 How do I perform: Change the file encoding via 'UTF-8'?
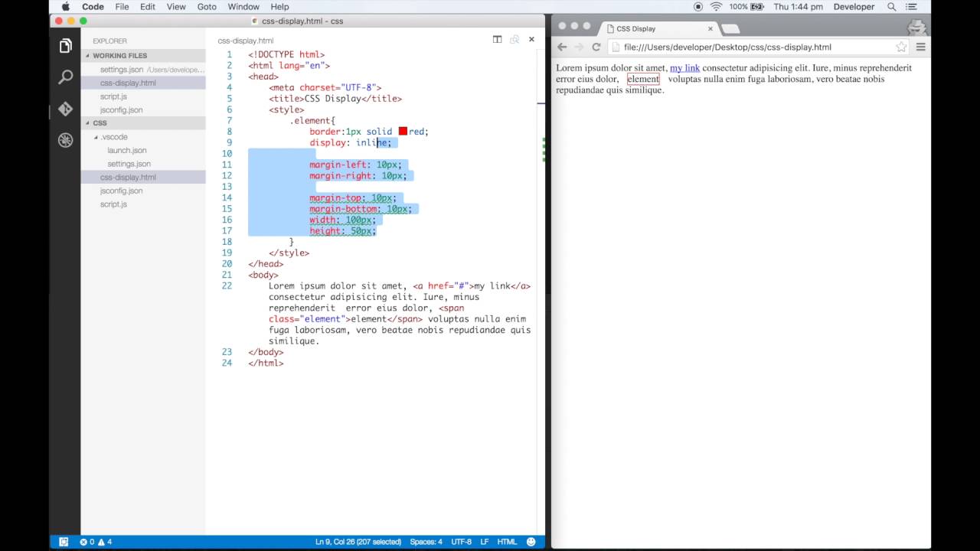[462, 542]
